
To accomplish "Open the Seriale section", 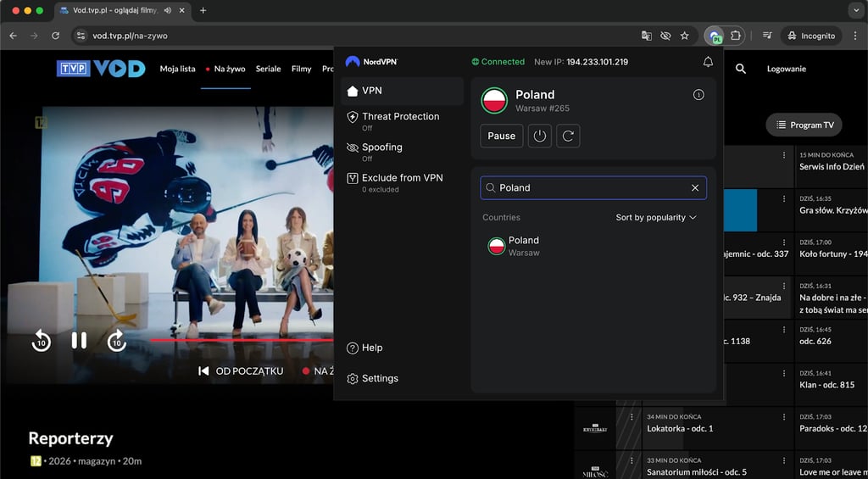I will 269,70.
